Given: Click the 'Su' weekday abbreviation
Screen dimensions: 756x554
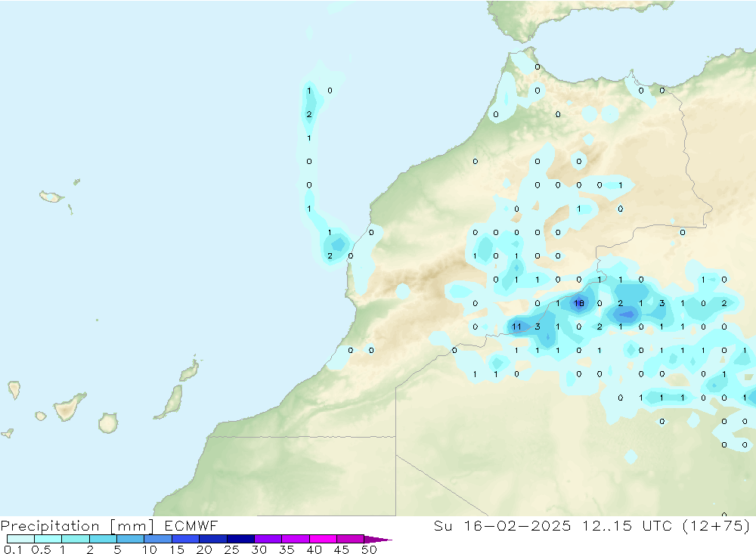Looking at the screenshot, I should pos(443,525).
